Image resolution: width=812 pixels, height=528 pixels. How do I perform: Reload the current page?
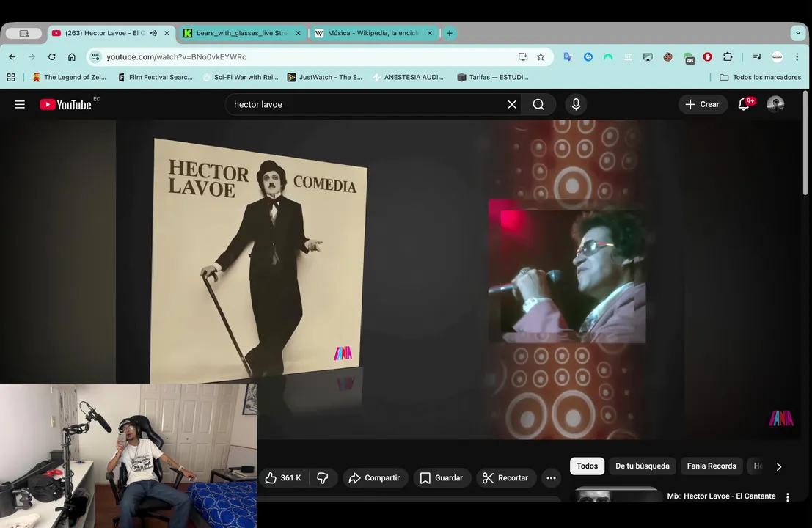tap(52, 57)
